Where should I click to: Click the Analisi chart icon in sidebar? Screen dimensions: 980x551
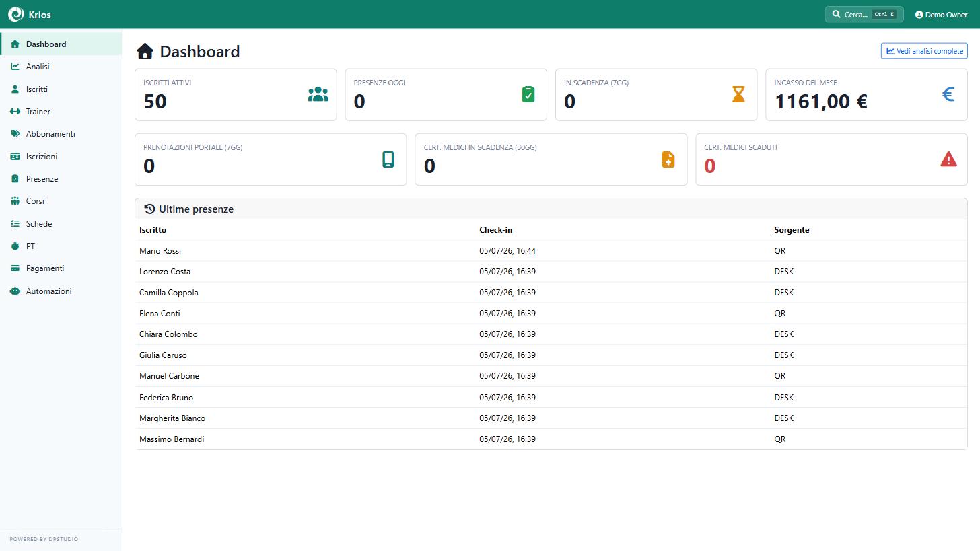point(15,67)
